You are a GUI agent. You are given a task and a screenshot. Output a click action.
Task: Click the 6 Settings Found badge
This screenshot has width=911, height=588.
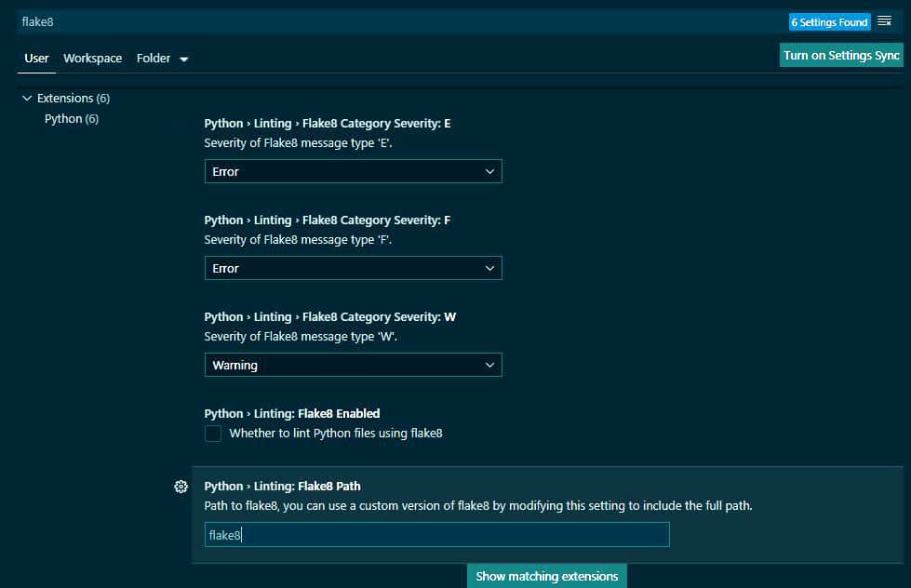tap(828, 21)
